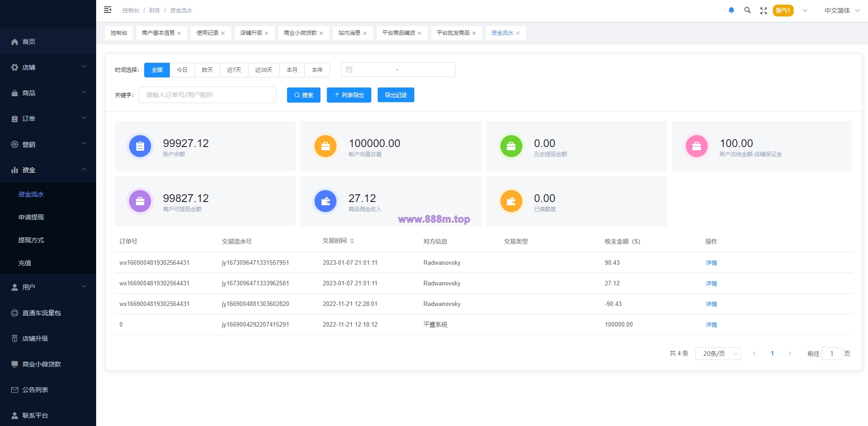Select the 全部 time filter
This screenshot has width=868, height=426.
point(157,70)
